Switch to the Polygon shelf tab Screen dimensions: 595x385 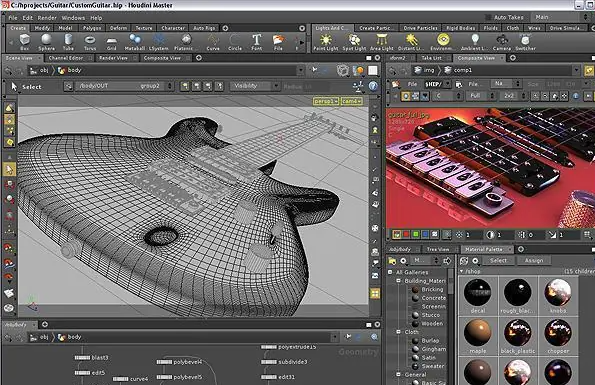pyautogui.click(x=92, y=28)
